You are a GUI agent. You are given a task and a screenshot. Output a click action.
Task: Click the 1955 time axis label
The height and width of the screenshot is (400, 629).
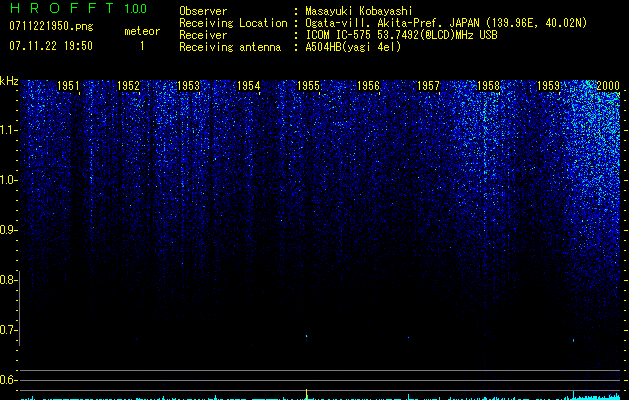[x=308, y=86]
